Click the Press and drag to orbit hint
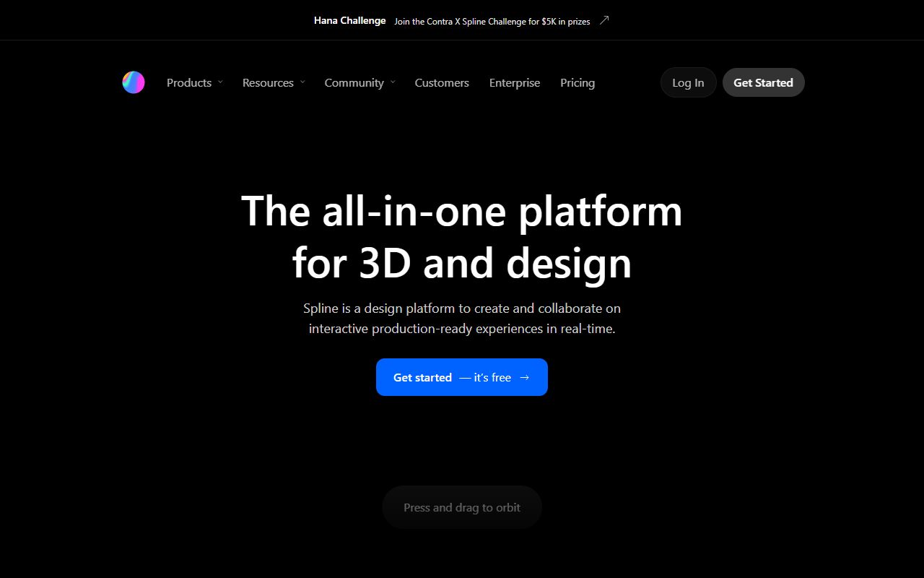This screenshot has height=578, width=924. 461,507
